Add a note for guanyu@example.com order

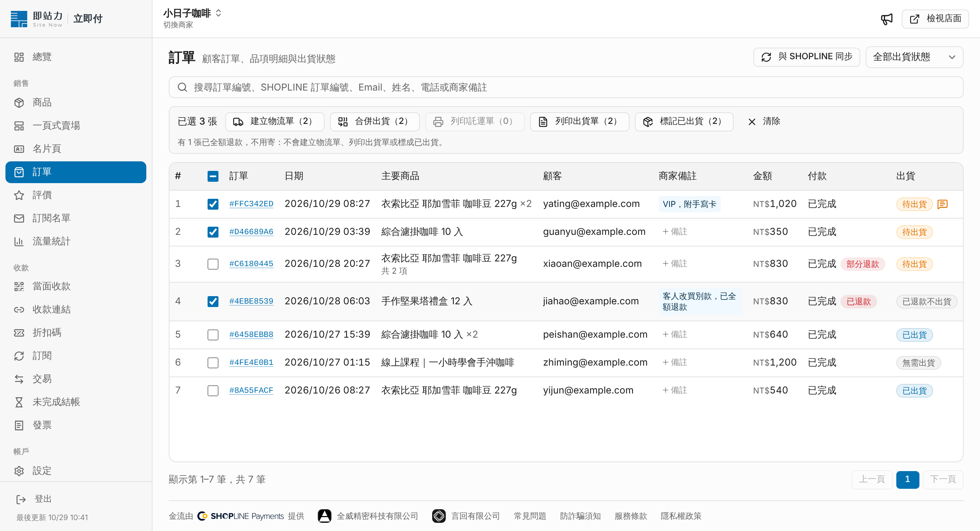pos(674,231)
